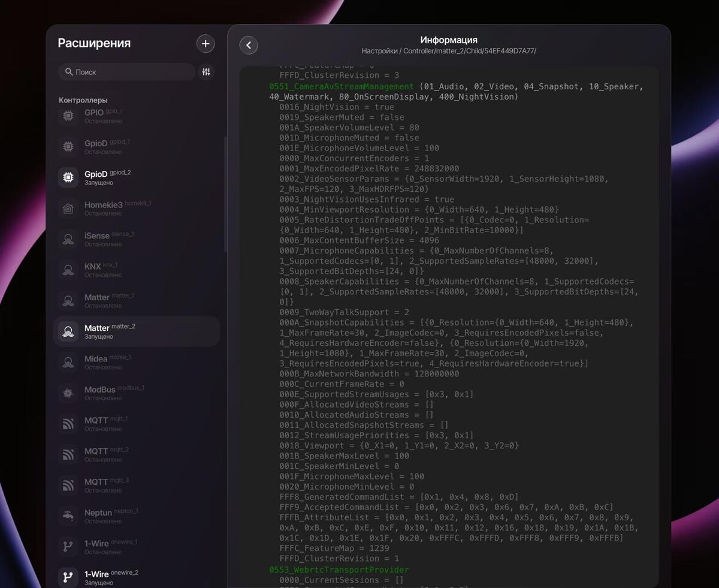Screen dimensions: 719x588
Task: Click the Neptun faucet icon
Action: click(x=68, y=516)
